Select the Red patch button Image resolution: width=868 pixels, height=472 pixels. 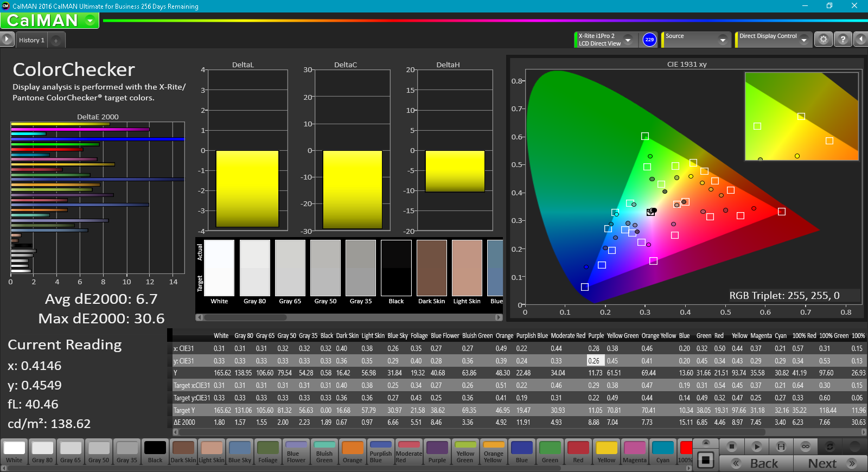point(578,452)
